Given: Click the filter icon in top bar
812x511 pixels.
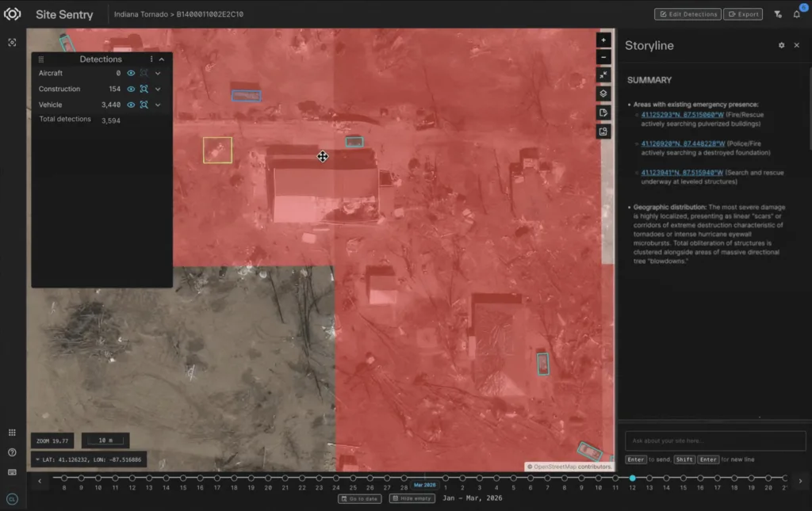Looking at the screenshot, I should (x=778, y=14).
